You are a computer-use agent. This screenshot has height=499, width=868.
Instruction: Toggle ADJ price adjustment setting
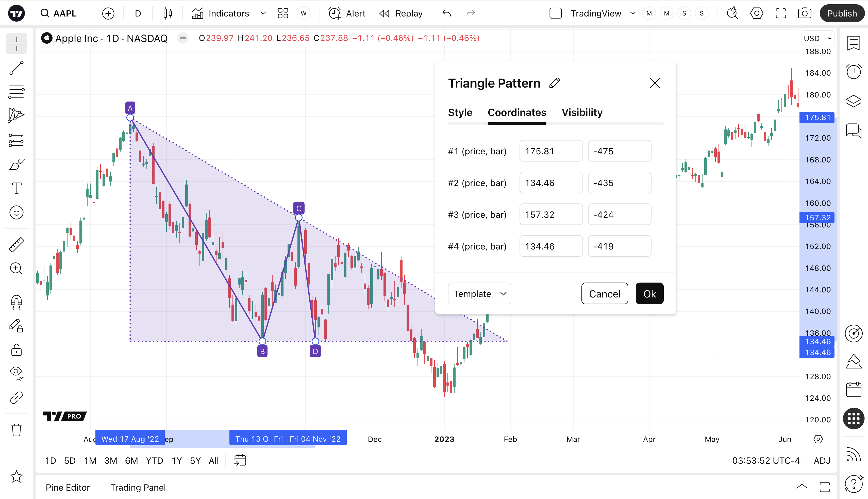(822, 460)
